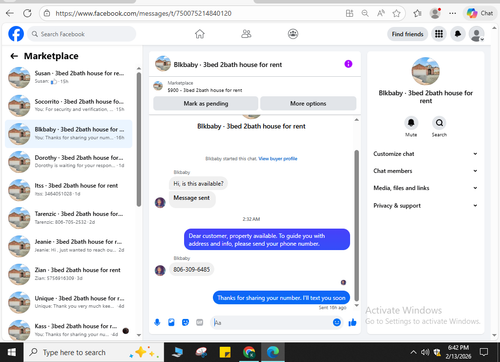Image resolution: width=500 pixels, height=362 pixels.
Task: Open the Facebook menu grid icon
Action: 439,34
